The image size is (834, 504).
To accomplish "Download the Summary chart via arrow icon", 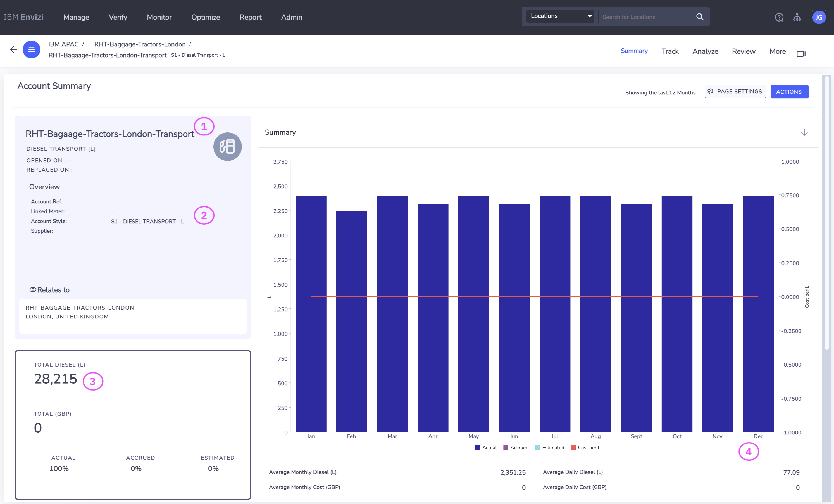I will 804,132.
